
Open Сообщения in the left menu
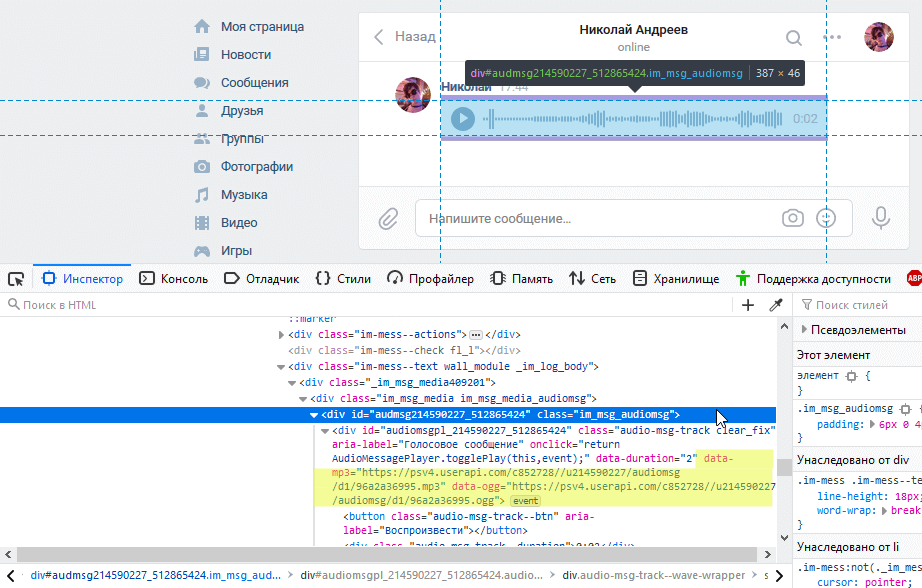[241, 83]
